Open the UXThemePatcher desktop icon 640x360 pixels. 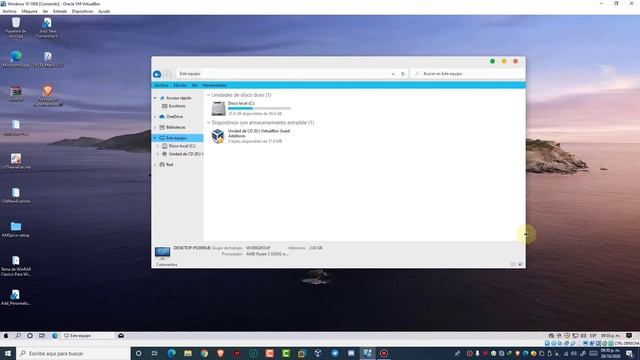tap(16, 162)
